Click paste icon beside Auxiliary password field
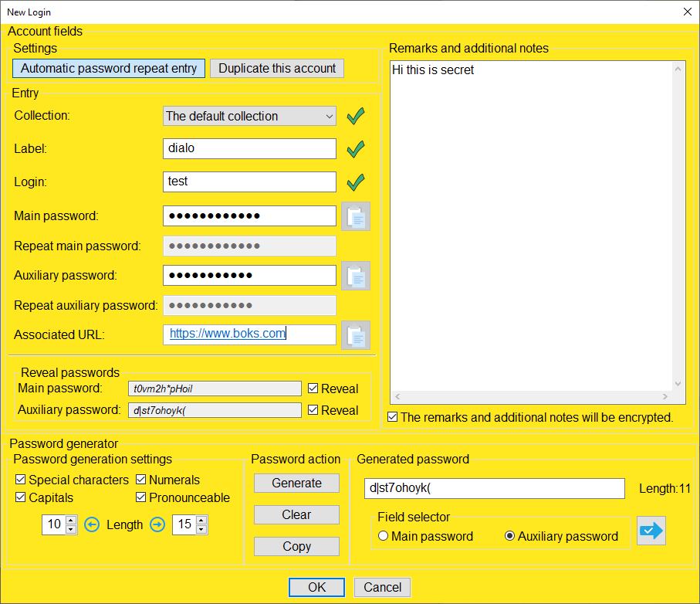This screenshot has height=604, width=700. click(x=356, y=276)
